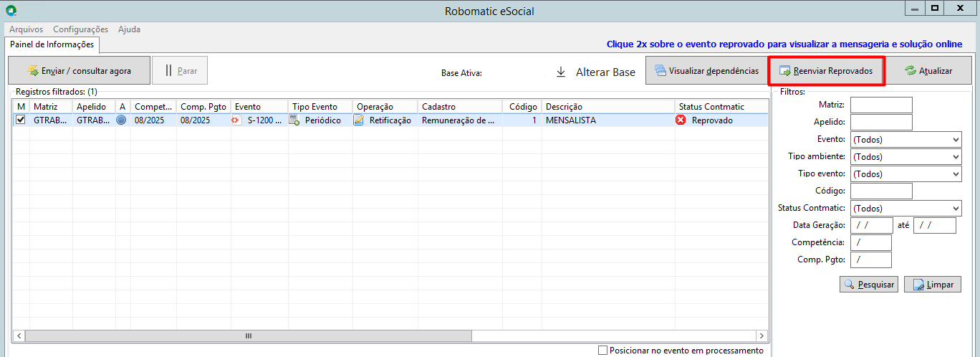Viewport: 980px width, 357px height.
Task: Click the Pesquisar search button
Action: coord(869,285)
